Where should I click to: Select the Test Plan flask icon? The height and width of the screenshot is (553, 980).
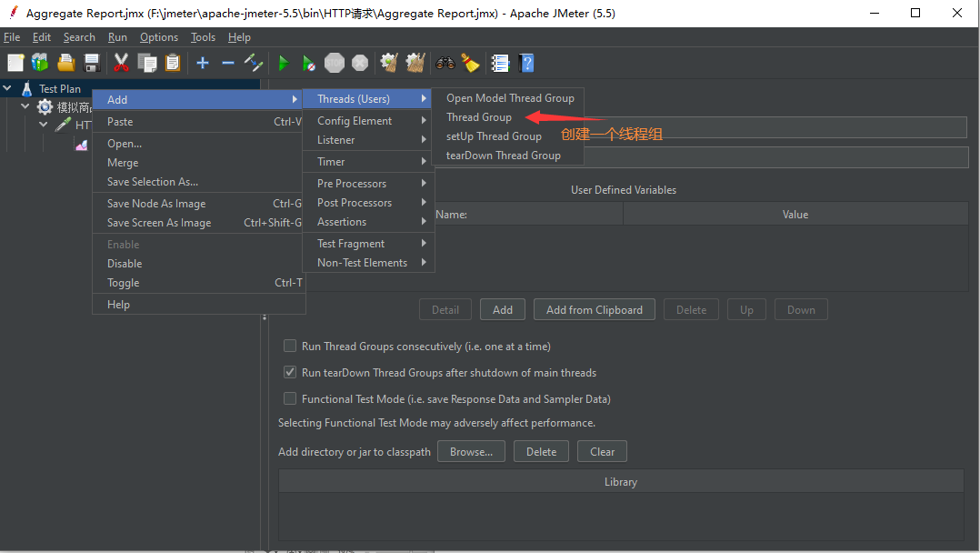27,89
